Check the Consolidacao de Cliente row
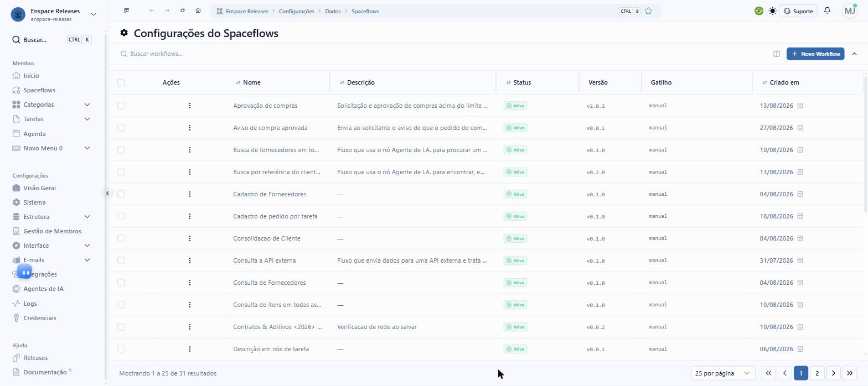This screenshot has width=868, height=386. click(121, 238)
